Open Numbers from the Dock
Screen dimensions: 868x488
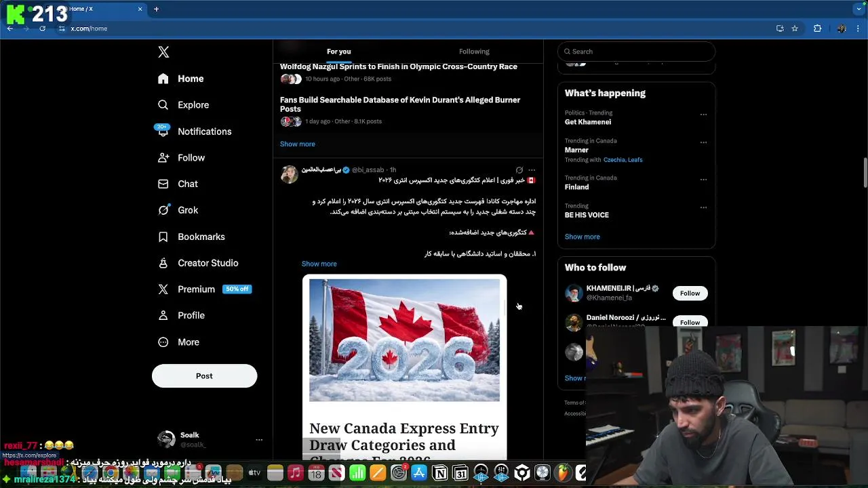tap(357, 473)
